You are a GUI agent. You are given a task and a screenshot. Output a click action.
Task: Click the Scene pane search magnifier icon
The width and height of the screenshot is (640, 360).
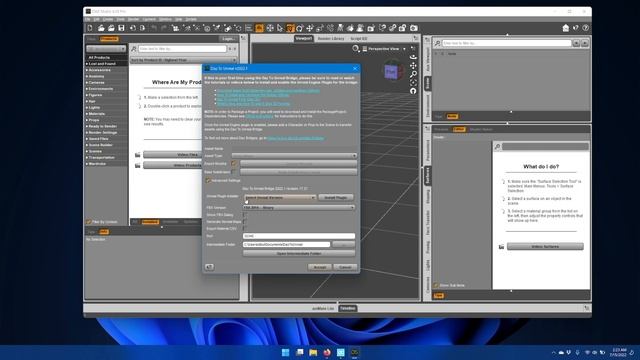pos(437,43)
